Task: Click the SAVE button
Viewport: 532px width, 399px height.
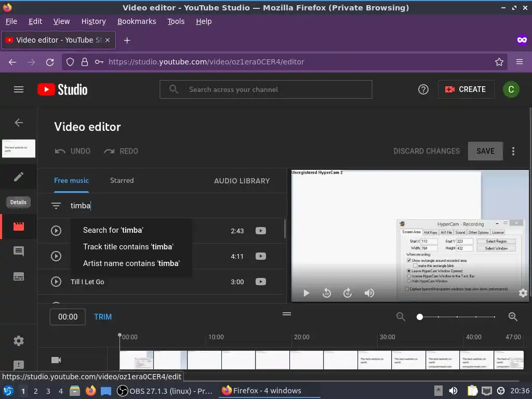Action: [485, 151]
